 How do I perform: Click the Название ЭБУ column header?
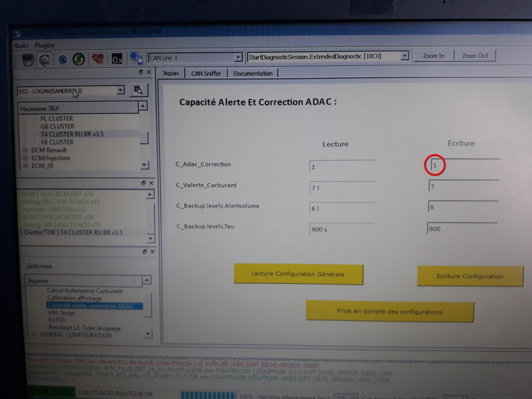(78, 108)
